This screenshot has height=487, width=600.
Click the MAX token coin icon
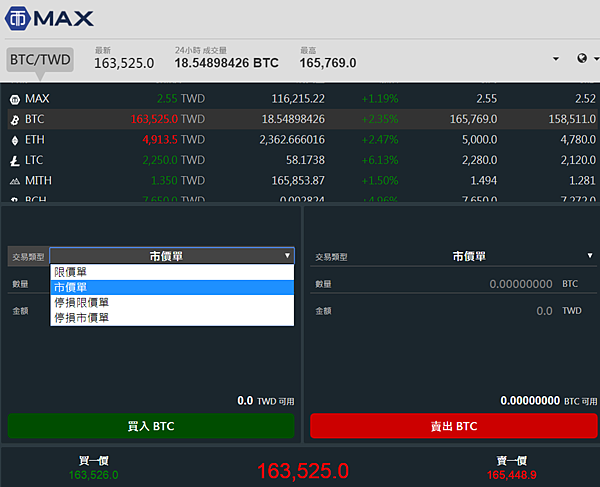[15, 100]
